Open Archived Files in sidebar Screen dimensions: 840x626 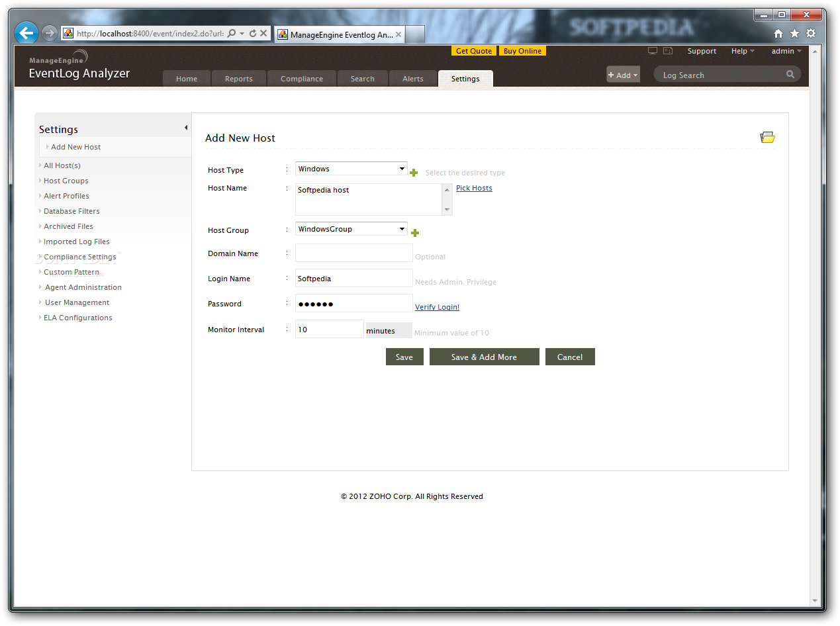pos(68,226)
